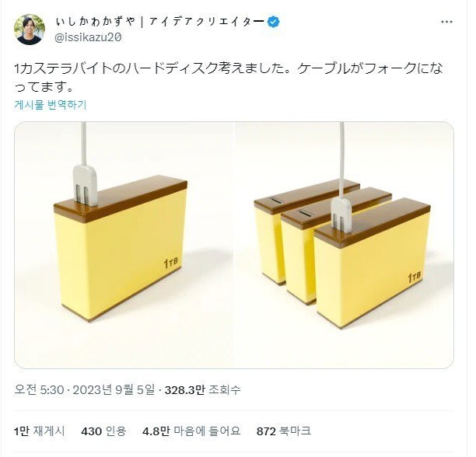View the 328.3만 조회수 view count
Image resolution: width=476 pixels, height=457 pixels.
click(x=202, y=389)
